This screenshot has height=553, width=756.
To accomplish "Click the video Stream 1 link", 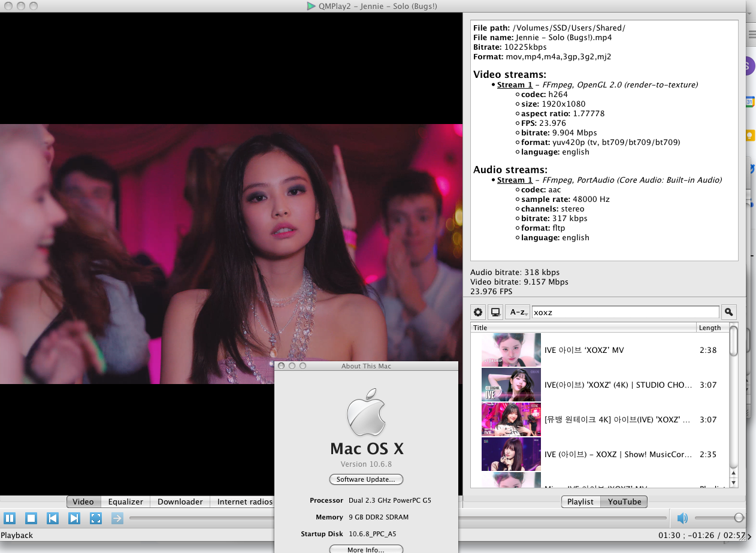I will [x=515, y=85].
